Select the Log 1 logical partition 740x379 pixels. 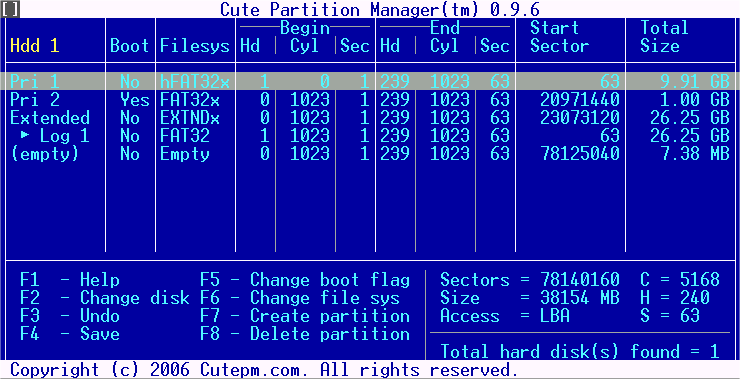370,136
